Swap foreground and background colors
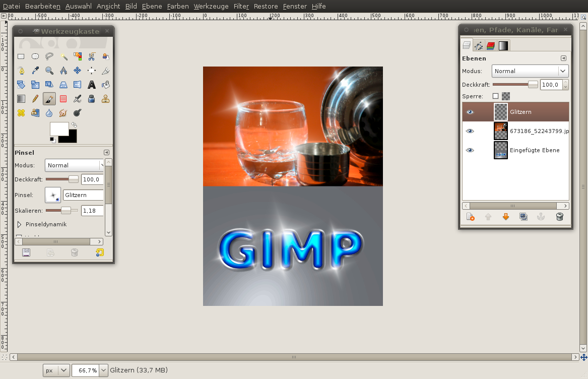The image size is (588, 379). click(74, 124)
